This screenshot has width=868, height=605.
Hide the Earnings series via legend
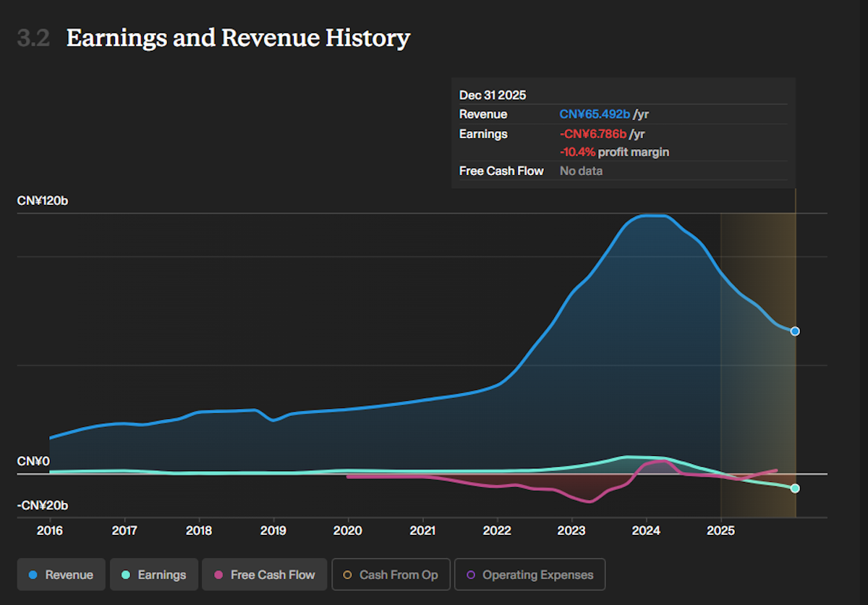point(153,575)
